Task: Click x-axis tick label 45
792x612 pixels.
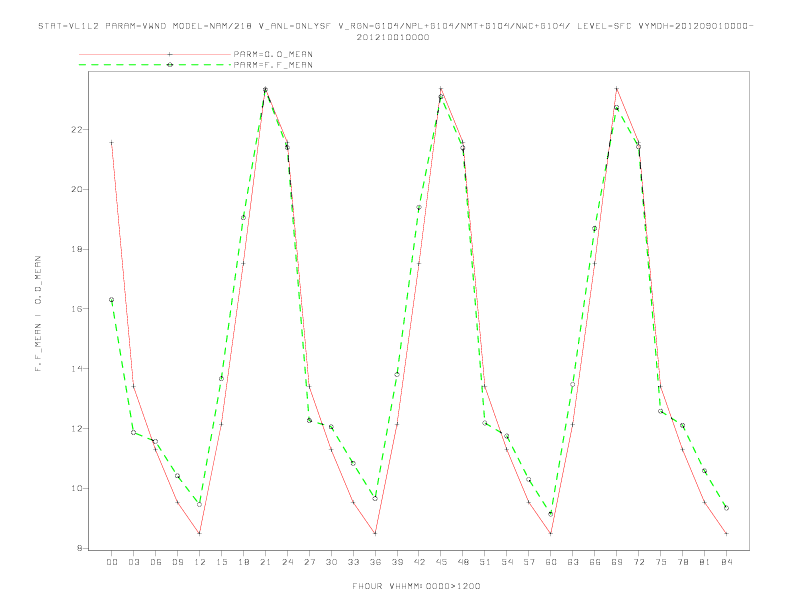Action: click(x=441, y=562)
